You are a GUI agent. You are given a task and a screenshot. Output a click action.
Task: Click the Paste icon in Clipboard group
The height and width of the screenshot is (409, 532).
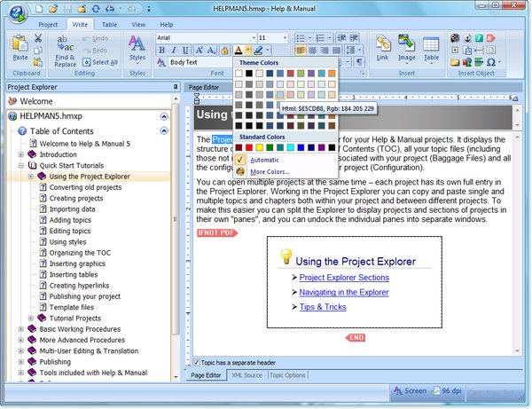tap(20, 47)
